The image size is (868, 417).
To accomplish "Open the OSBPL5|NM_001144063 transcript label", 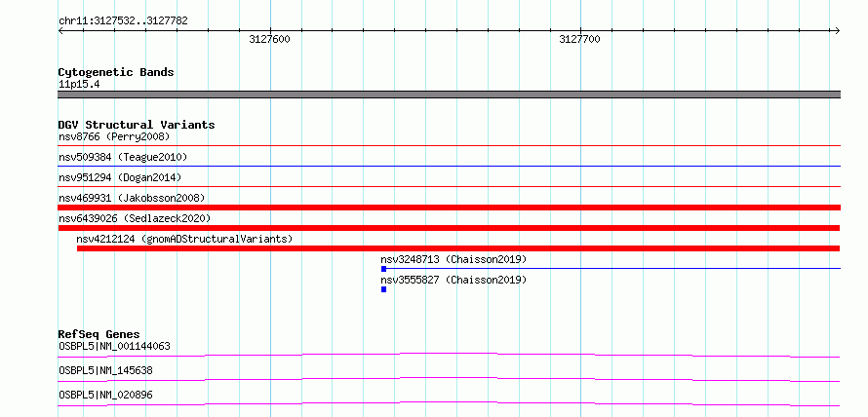I will click(114, 346).
